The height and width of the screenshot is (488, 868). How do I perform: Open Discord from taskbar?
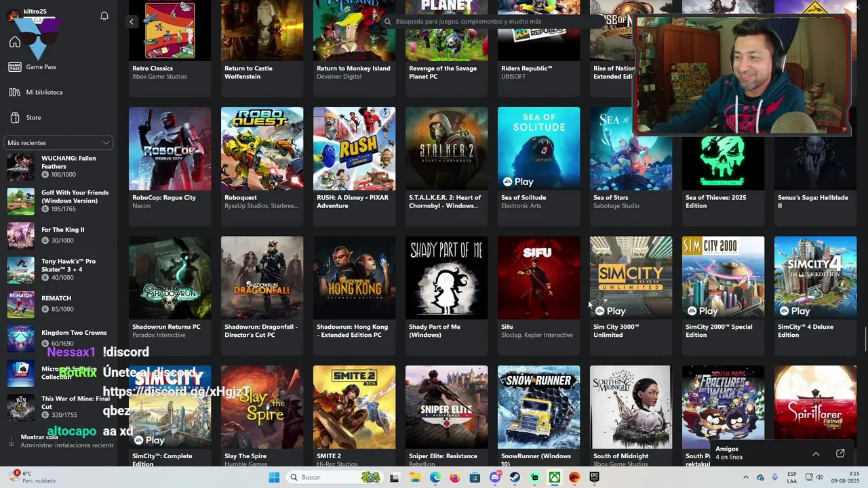click(495, 478)
